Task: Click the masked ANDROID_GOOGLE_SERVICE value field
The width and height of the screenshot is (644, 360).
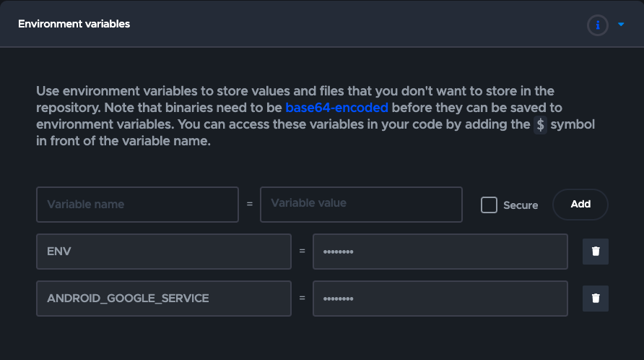Action: coord(440,298)
